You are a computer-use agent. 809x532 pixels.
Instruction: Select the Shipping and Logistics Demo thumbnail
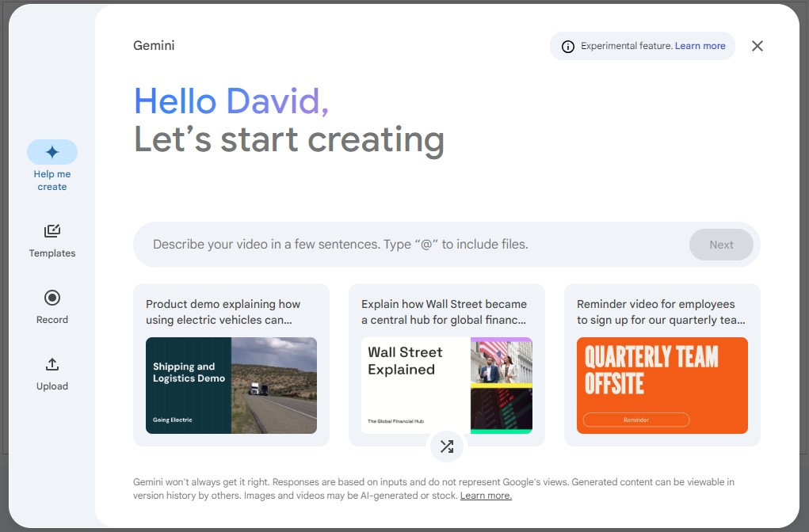(231, 386)
